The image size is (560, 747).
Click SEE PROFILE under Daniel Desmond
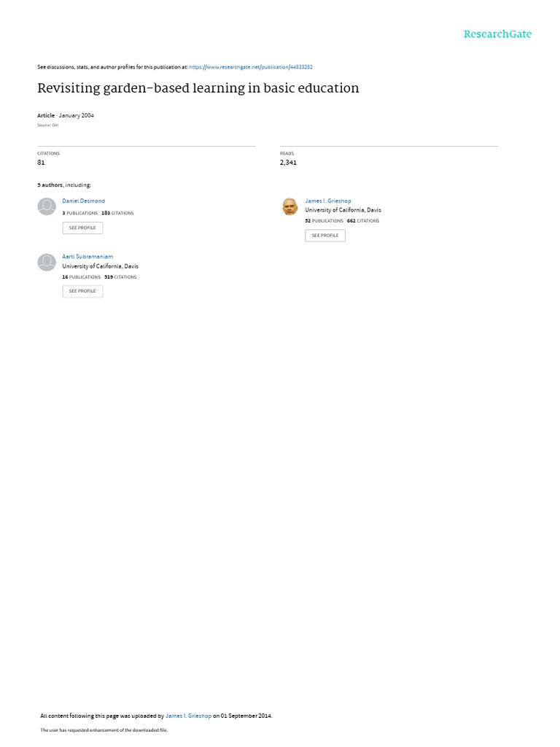tap(82, 228)
